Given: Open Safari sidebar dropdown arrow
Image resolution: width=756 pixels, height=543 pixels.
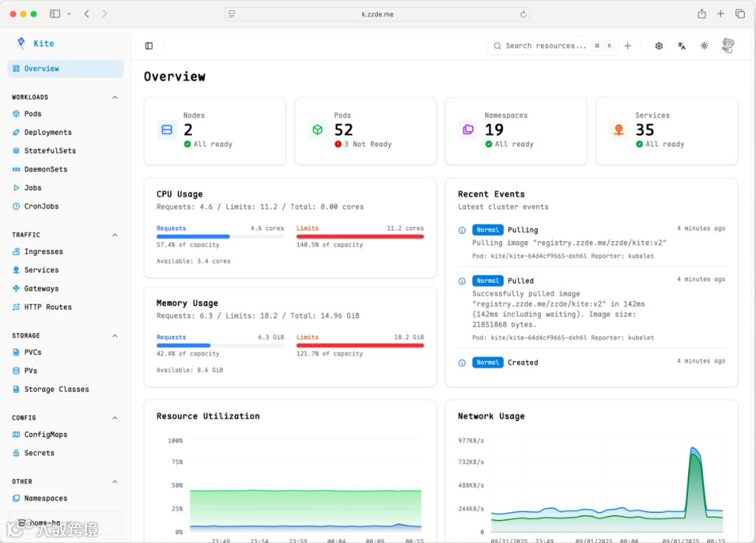Looking at the screenshot, I should tap(69, 14).
